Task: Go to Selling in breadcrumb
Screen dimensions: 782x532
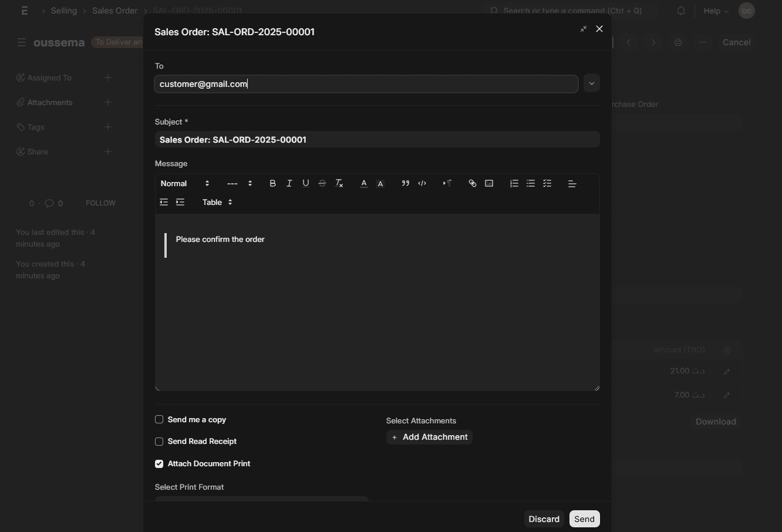Action: click(64, 11)
